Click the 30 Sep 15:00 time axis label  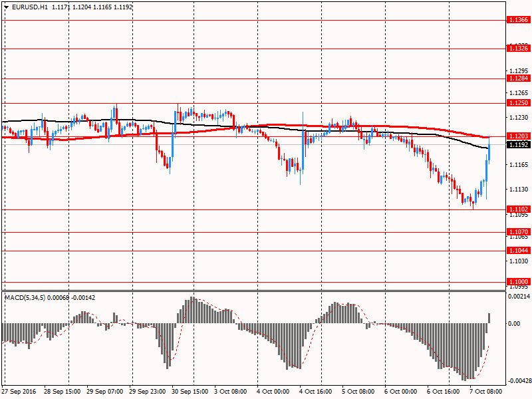click(x=190, y=392)
